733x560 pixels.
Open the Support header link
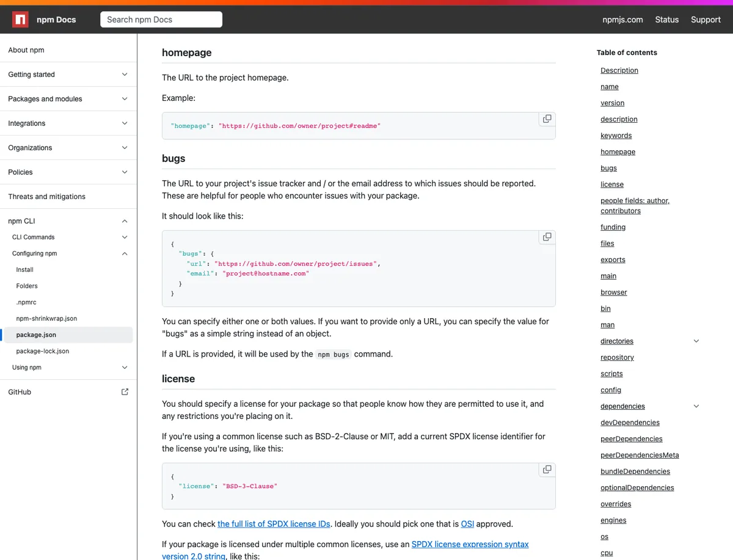(x=706, y=20)
